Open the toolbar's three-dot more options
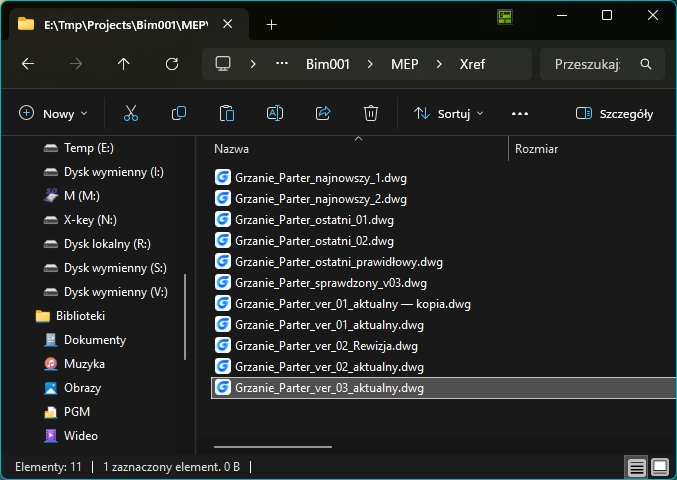The width and height of the screenshot is (677, 480). [x=520, y=114]
